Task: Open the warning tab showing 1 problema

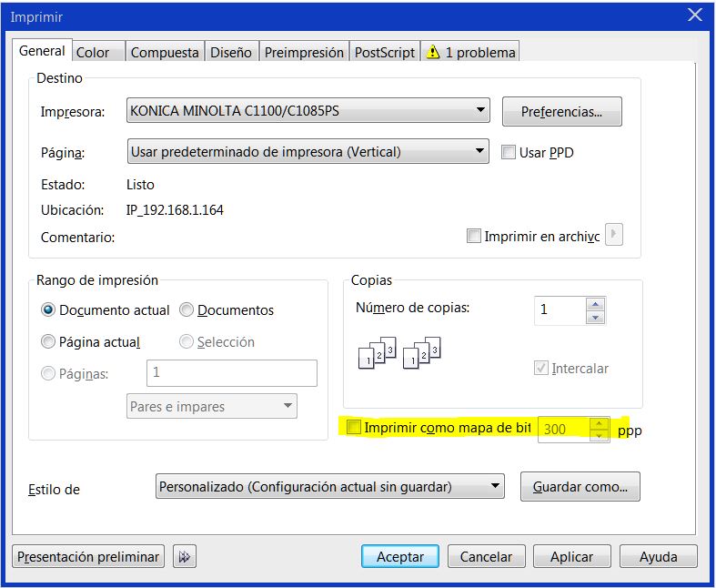Action: (x=471, y=53)
